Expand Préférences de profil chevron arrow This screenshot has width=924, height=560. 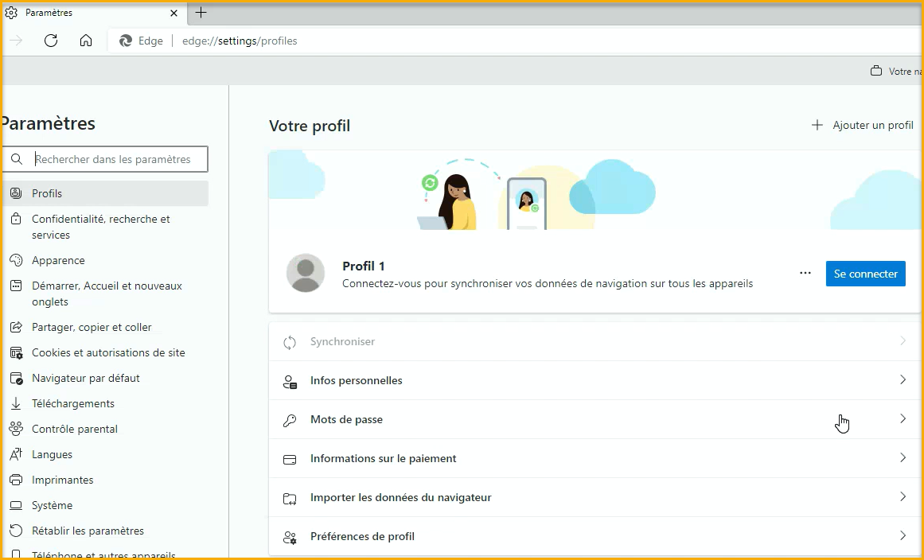tap(903, 536)
